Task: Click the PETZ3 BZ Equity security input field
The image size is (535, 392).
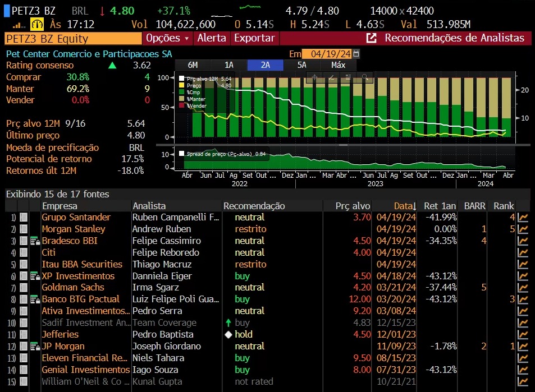Action: pyautogui.click(x=73, y=38)
